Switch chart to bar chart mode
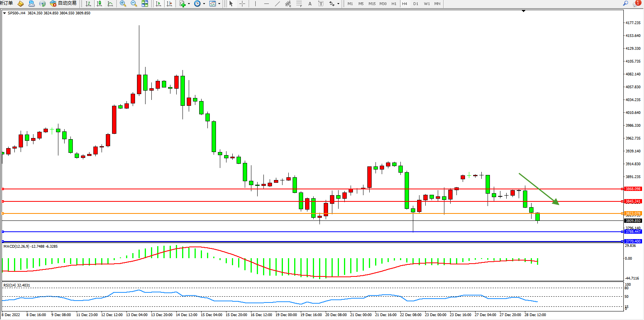The image size is (644, 320). (88, 3)
